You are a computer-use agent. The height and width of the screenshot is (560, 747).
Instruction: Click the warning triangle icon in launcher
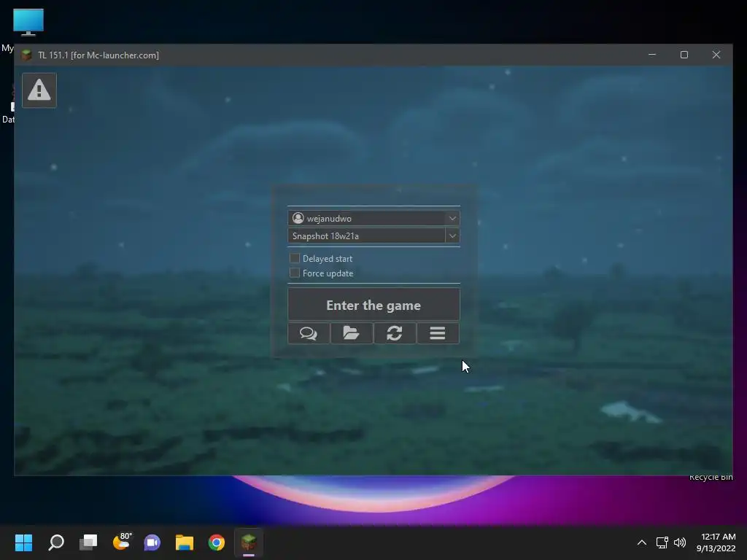coord(39,90)
